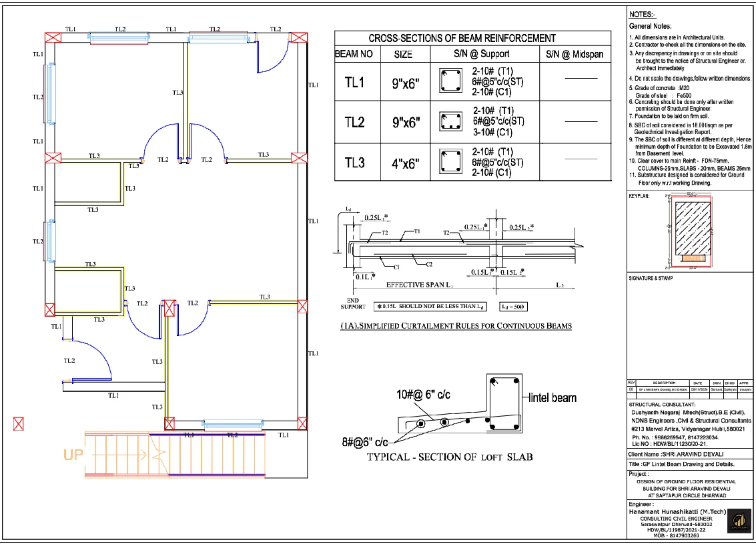This screenshot has height=544, width=756.
Task: Click the S/N @ Midspan column header
Action: pos(575,55)
